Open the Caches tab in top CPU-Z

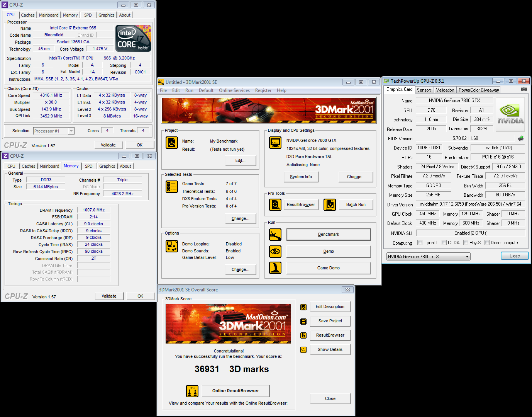[x=28, y=15]
